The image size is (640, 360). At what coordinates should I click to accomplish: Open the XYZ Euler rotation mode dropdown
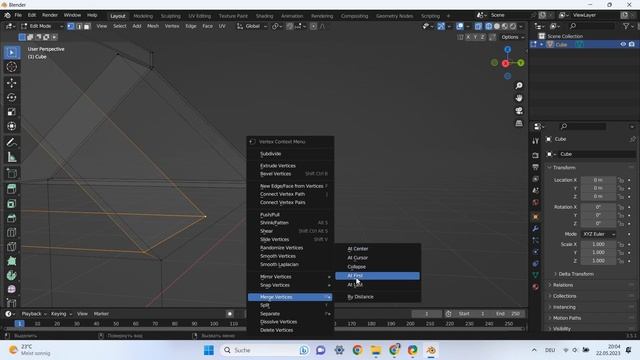599,234
